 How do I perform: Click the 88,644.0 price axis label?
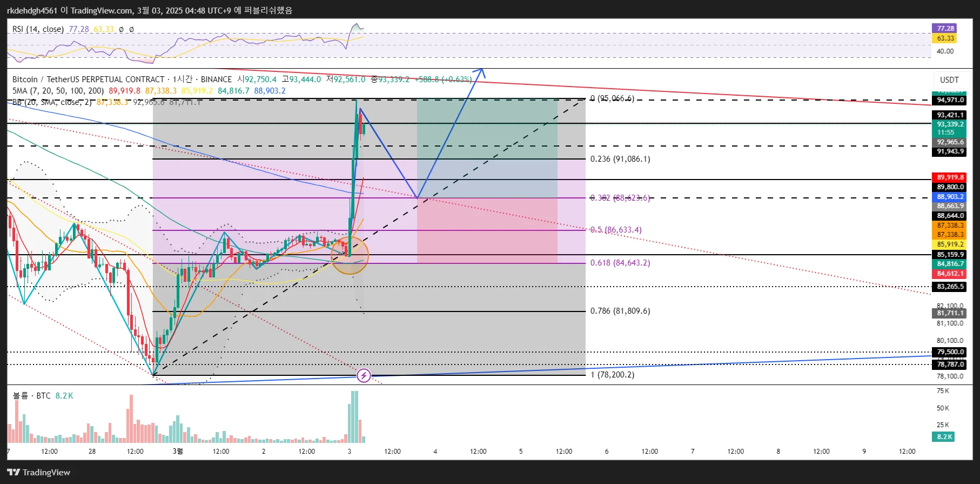point(950,216)
